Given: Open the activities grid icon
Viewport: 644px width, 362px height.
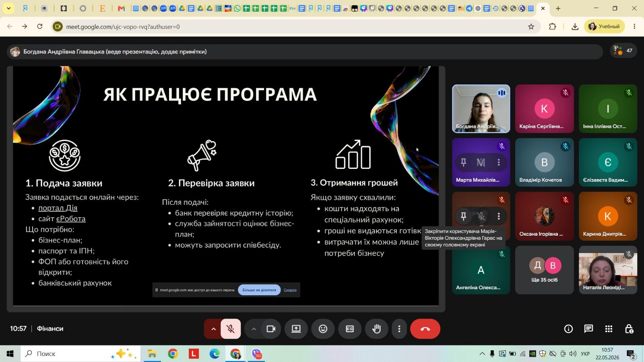Looking at the screenshot, I should click(x=609, y=329).
